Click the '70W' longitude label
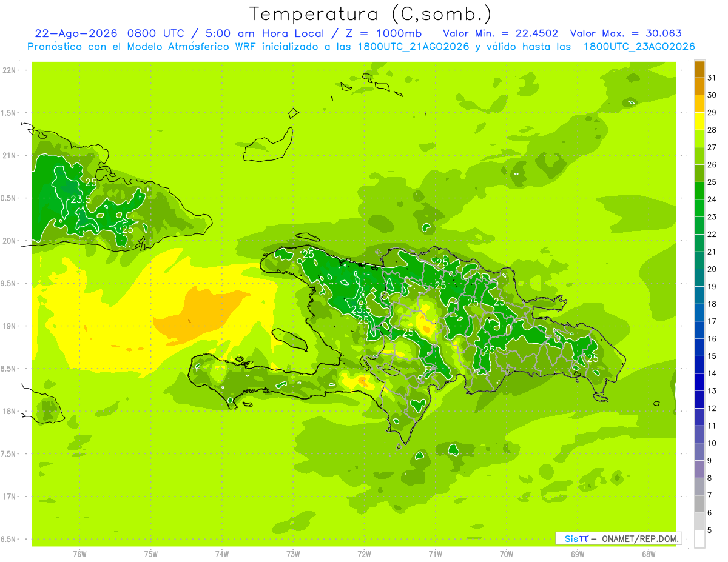728x562 pixels. click(507, 554)
